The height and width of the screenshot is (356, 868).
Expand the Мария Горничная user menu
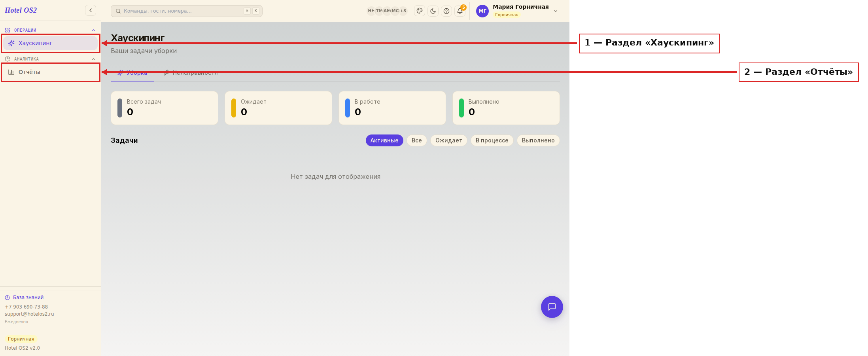click(x=556, y=11)
